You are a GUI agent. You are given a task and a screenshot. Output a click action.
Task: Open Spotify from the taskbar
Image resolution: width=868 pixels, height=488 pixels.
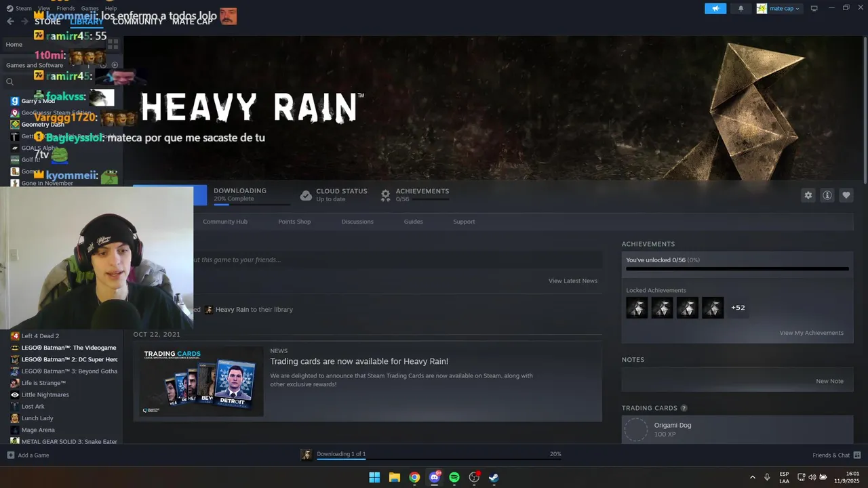454,477
